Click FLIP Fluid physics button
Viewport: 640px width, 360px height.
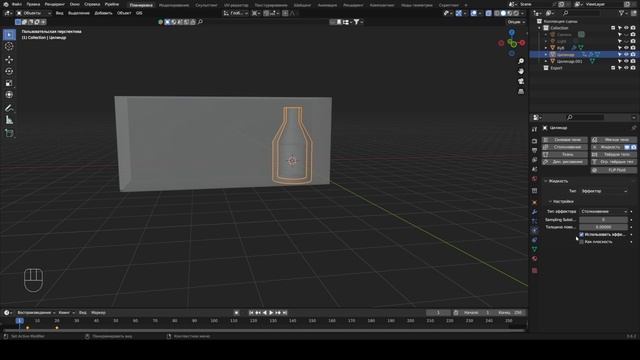[x=613, y=170]
